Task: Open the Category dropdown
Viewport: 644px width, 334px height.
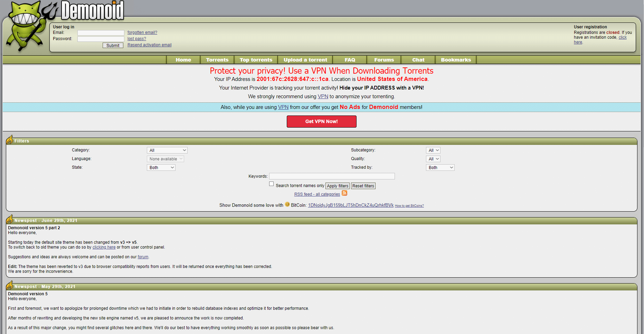Action: coord(167,150)
